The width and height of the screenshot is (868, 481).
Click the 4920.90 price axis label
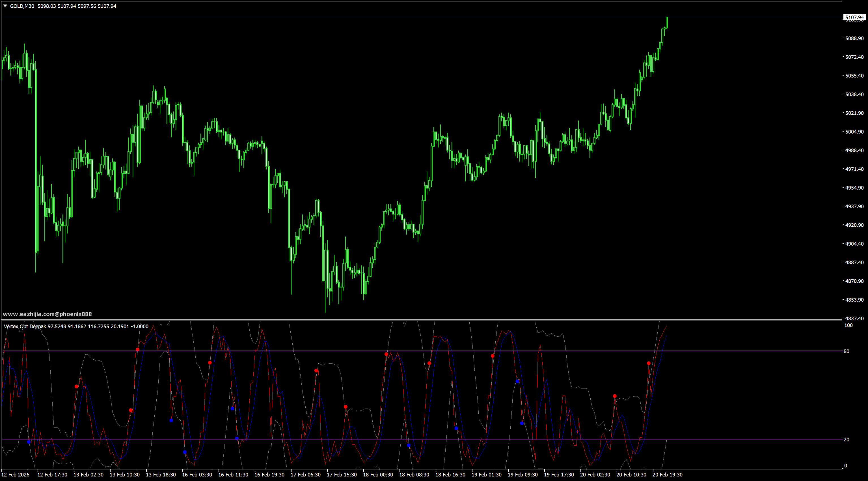coord(854,225)
